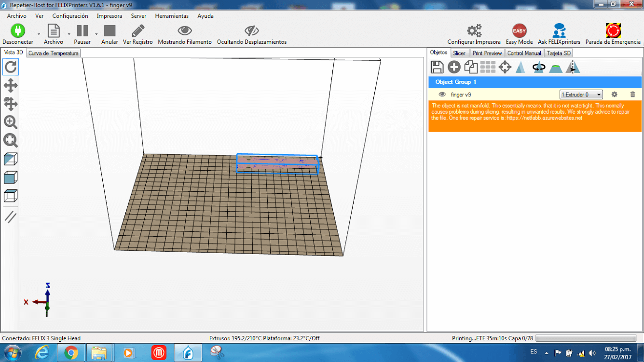The width and height of the screenshot is (644, 362).
Task: Open Google Chrome from taskbar
Action: (x=71, y=353)
